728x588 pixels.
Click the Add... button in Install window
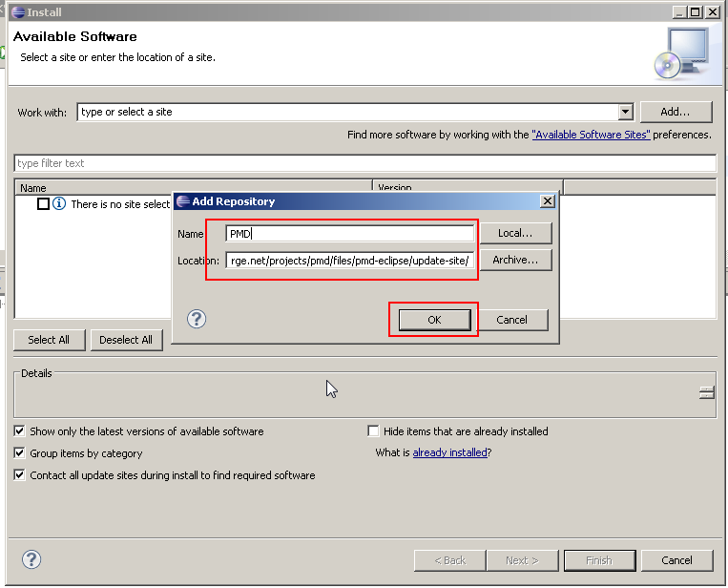pyautogui.click(x=676, y=112)
